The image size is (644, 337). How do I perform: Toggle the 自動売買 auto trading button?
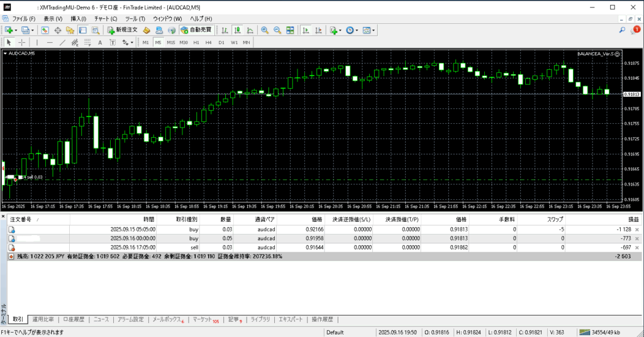point(196,30)
